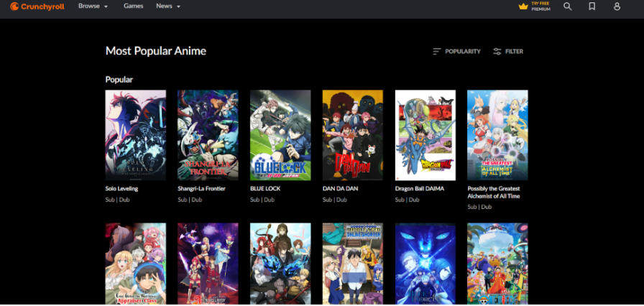The width and height of the screenshot is (644, 306).
Task: Open the DAN DA DAN poster
Action: (x=353, y=135)
